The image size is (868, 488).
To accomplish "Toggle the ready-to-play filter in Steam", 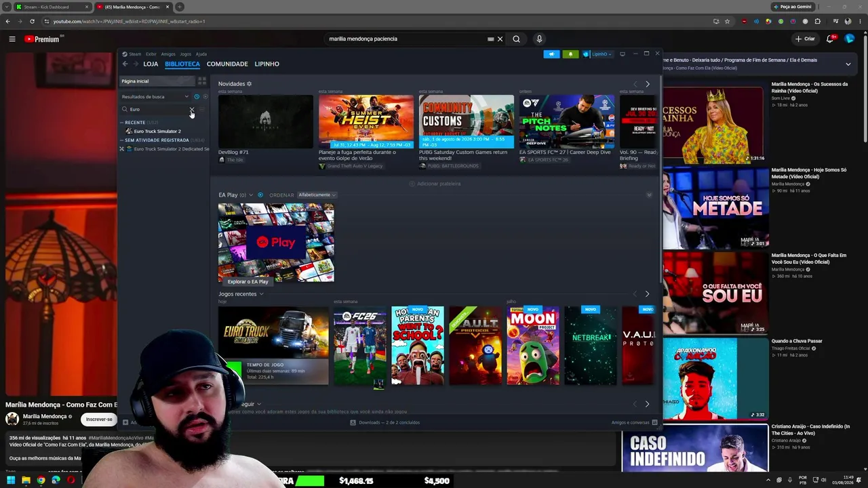I will (205, 97).
